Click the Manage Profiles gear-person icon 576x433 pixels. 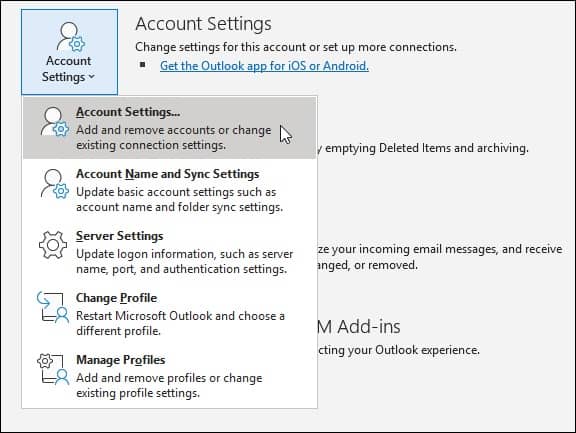[x=53, y=369]
